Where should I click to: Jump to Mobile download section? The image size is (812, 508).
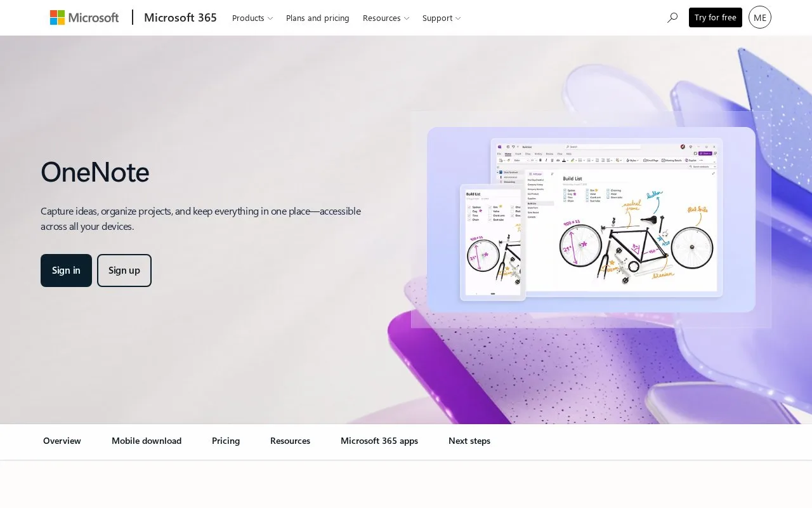coord(147,441)
